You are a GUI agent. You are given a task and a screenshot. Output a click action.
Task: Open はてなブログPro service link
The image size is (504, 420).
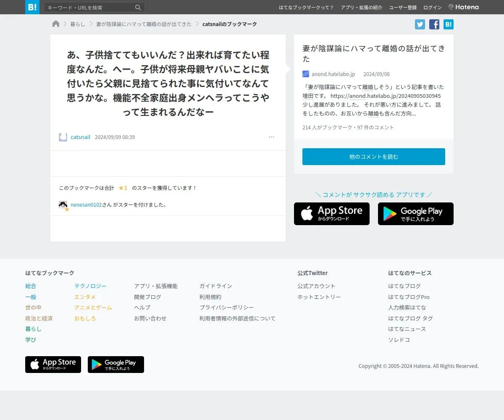(x=409, y=297)
